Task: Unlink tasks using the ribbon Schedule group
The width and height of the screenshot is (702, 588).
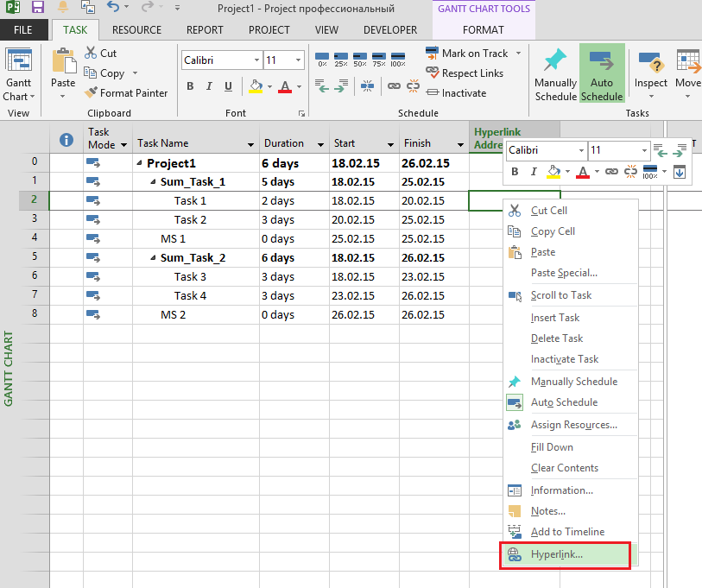Action: (414, 85)
